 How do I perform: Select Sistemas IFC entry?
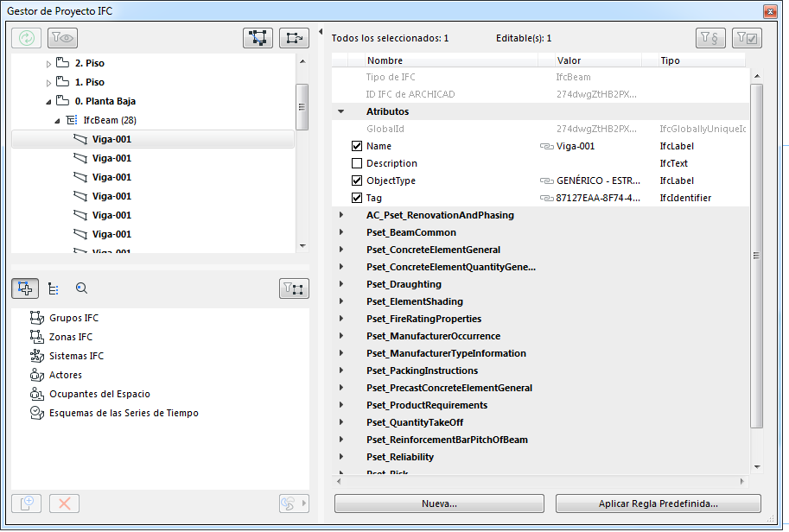pos(77,356)
